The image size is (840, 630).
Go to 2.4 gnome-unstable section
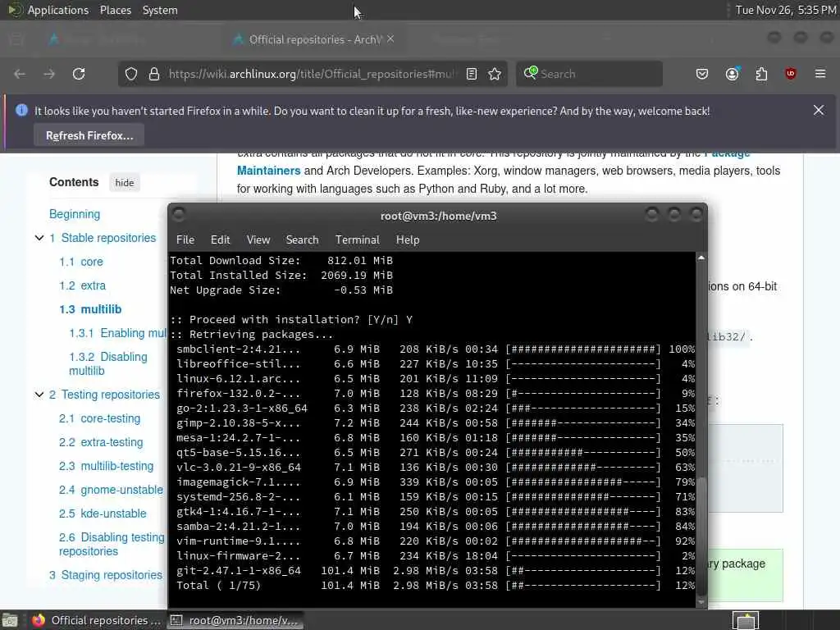[111, 490]
